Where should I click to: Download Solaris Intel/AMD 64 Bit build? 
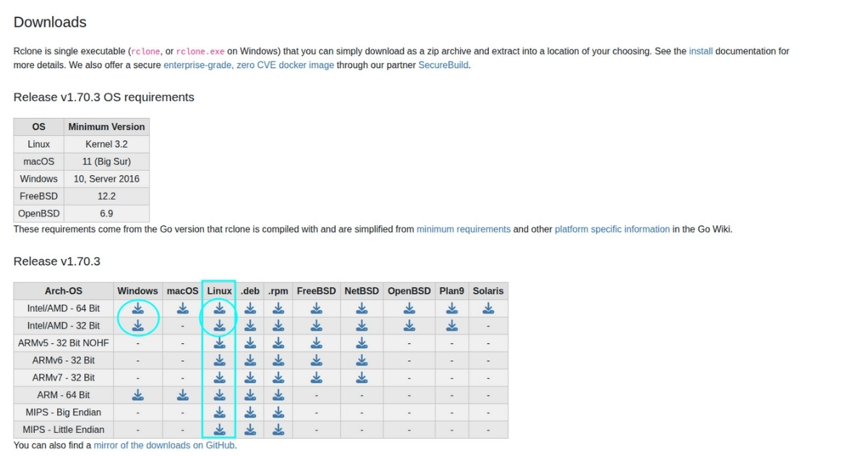[488, 308]
